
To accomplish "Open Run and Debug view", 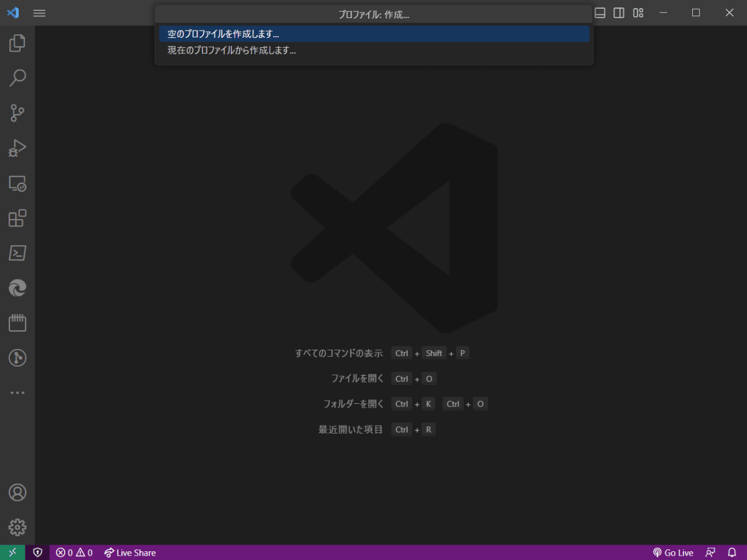I will click(17, 148).
